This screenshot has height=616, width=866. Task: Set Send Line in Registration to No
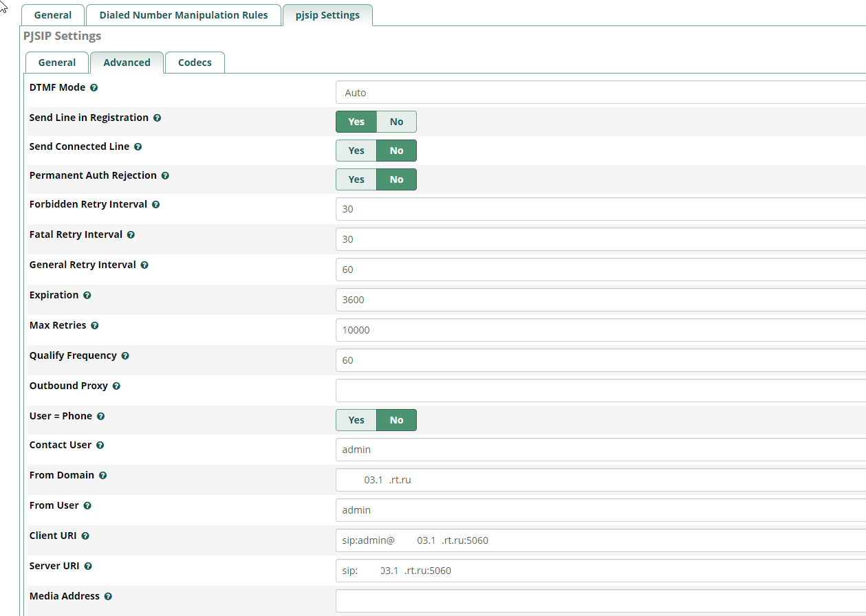pos(396,122)
